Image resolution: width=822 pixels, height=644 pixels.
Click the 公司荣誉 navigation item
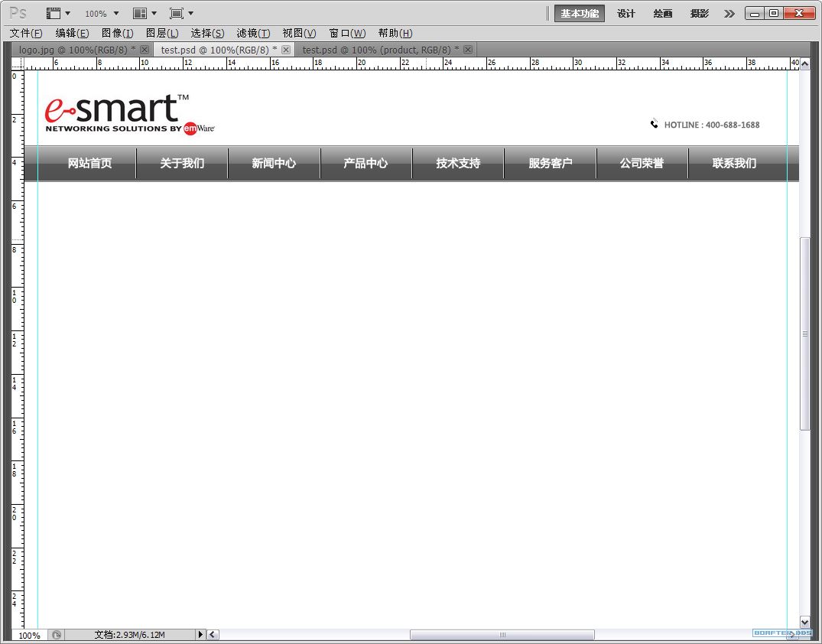click(x=642, y=163)
